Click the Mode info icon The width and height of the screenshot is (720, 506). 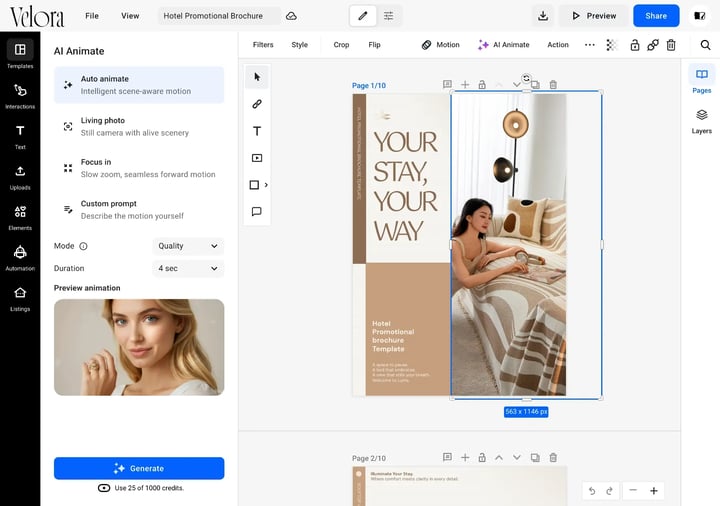(83, 246)
